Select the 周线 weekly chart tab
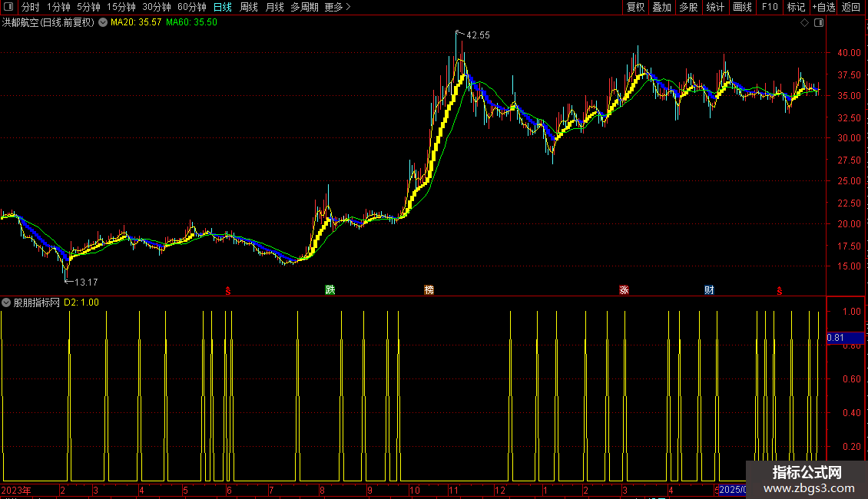Viewport: 868px width, 499px height. tap(249, 7)
